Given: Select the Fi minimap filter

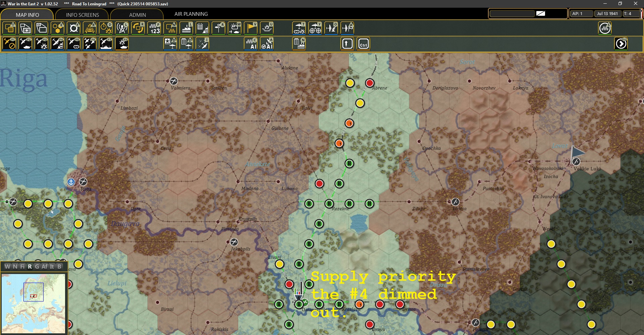Looking at the screenshot, I should click(22, 267).
